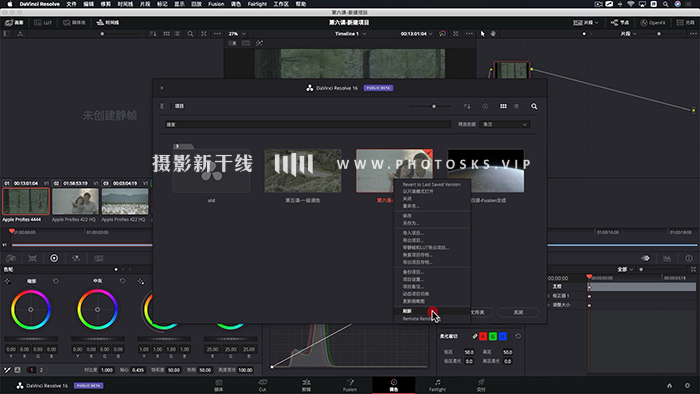Open the keyframes 全部 dropdown
Image resolution: width=700 pixels, height=394 pixels.
(625, 269)
